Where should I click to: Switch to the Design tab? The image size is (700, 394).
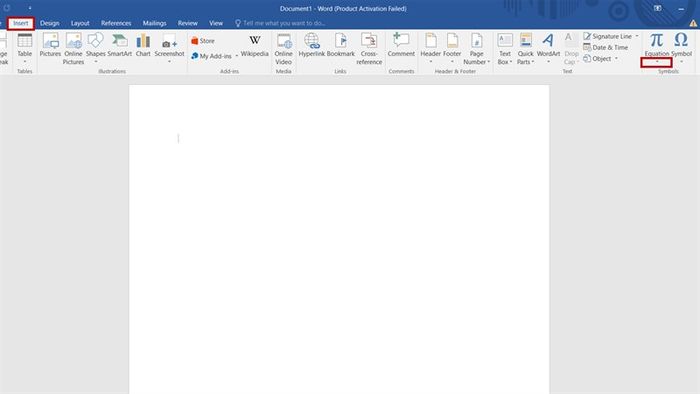50,23
